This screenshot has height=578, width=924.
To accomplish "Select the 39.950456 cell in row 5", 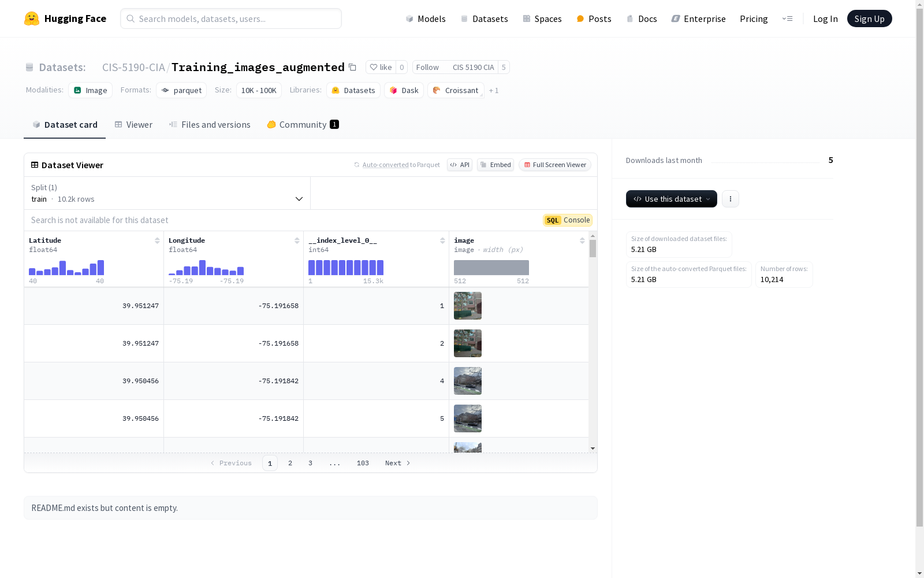I will point(94,418).
